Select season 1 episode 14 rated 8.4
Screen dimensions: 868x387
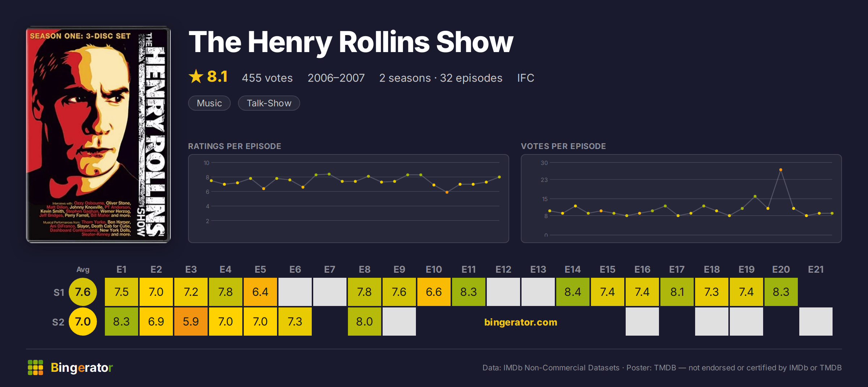573,292
